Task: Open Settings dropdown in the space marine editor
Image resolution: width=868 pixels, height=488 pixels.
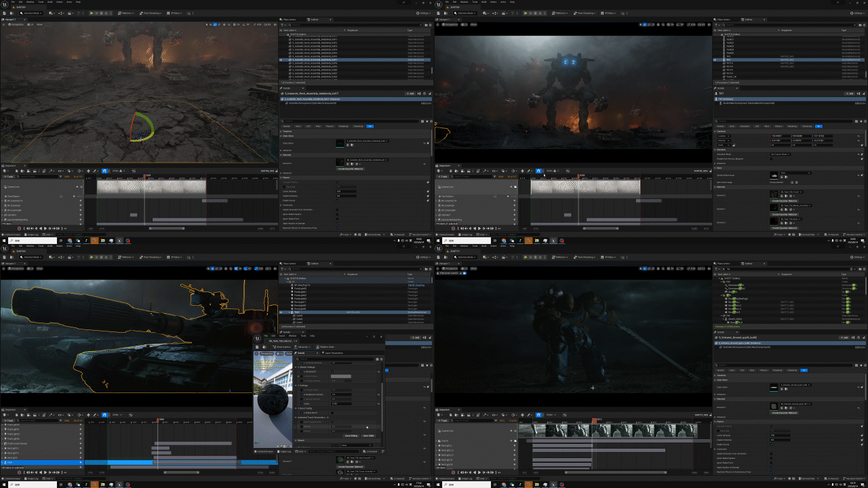Action: (x=858, y=258)
